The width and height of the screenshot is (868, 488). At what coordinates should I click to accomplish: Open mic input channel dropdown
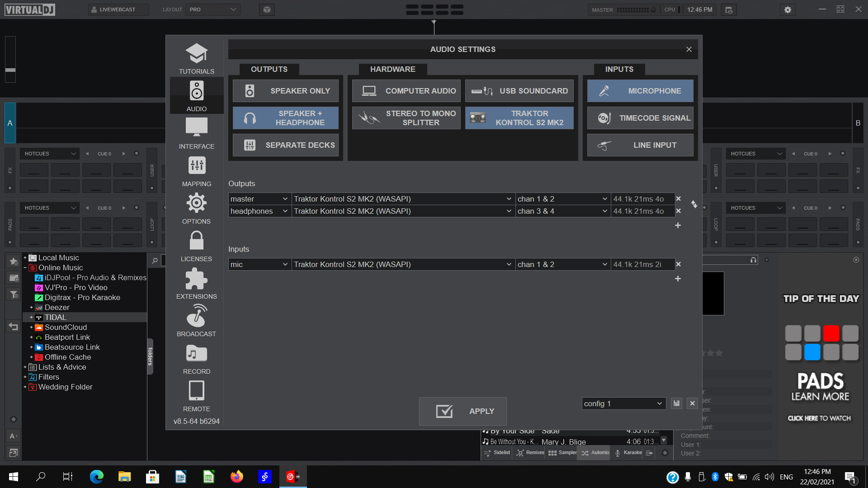562,264
